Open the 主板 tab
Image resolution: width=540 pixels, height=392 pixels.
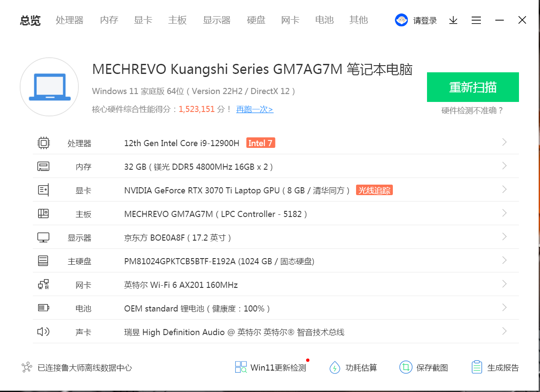pyautogui.click(x=177, y=20)
